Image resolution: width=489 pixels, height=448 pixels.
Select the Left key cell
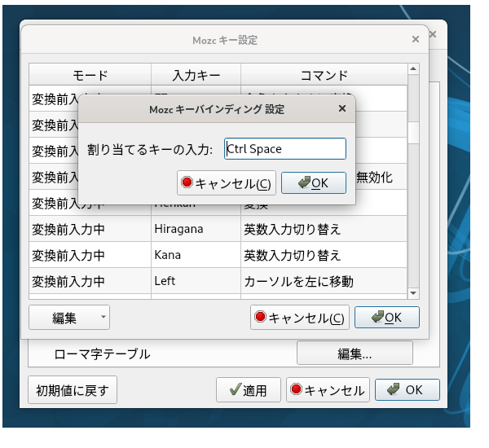[x=196, y=281]
